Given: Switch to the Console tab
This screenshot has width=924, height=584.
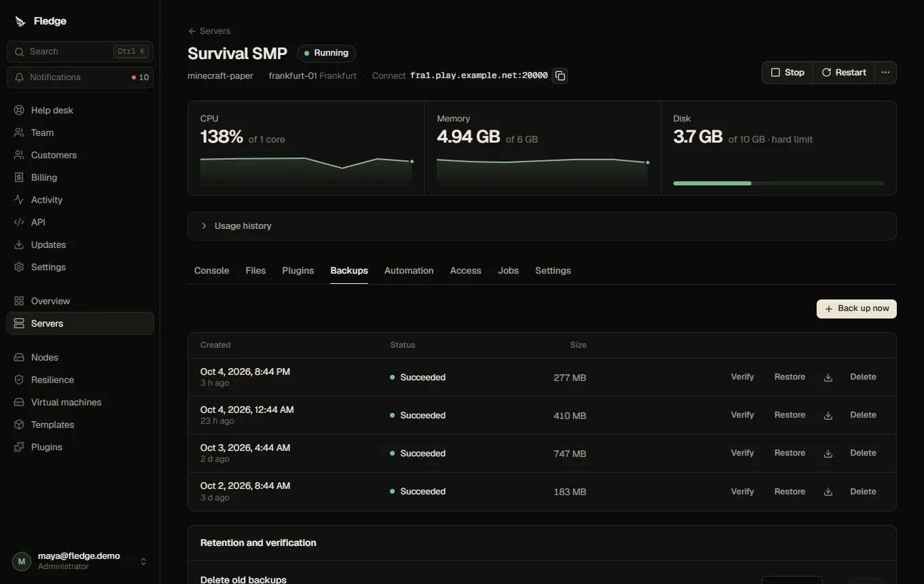Looking at the screenshot, I should pyautogui.click(x=211, y=270).
